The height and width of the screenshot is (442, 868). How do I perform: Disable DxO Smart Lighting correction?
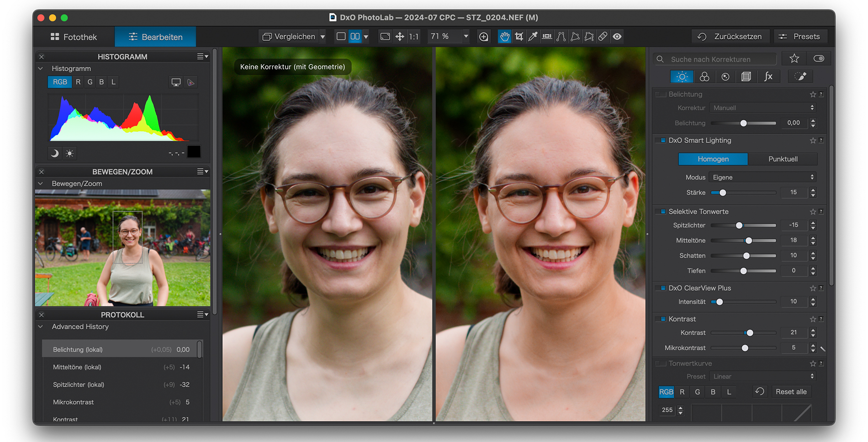click(661, 141)
